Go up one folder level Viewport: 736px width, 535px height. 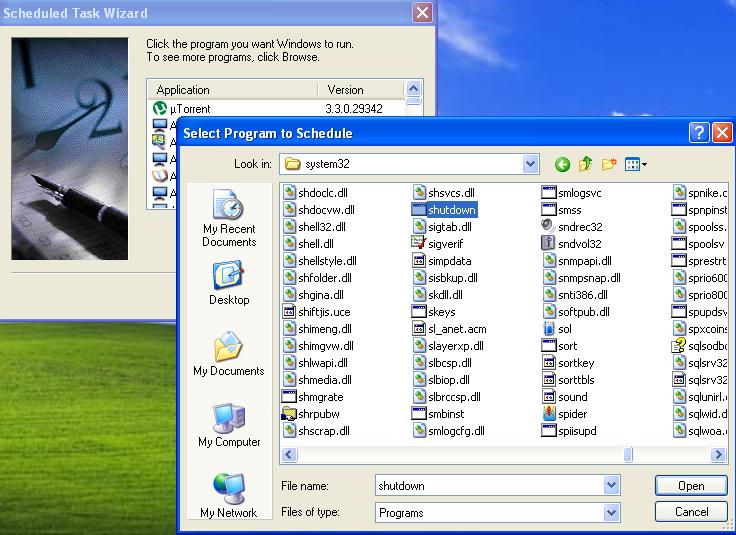tap(585, 164)
